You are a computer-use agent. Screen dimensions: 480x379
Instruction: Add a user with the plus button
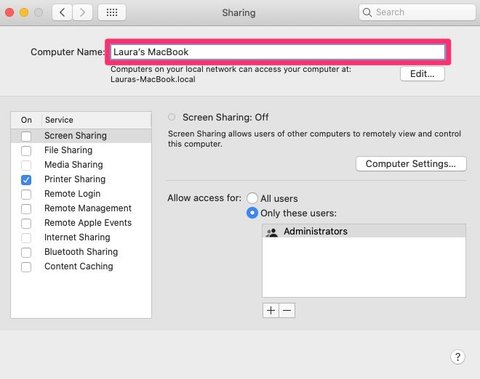[271, 310]
